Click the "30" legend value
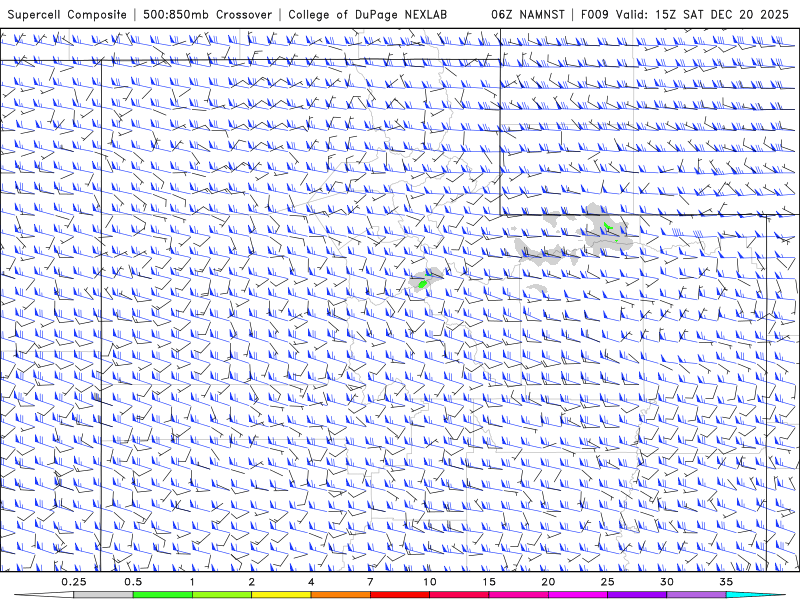Image resolution: width=800 pixels, height=600 pixels. tap(667, 582)
